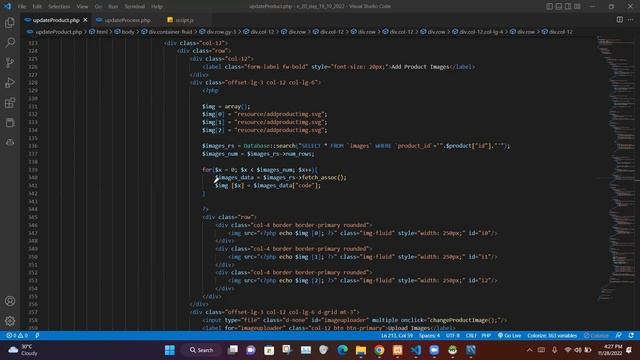Open Google Chrome from the taskbar

[379, 350]
